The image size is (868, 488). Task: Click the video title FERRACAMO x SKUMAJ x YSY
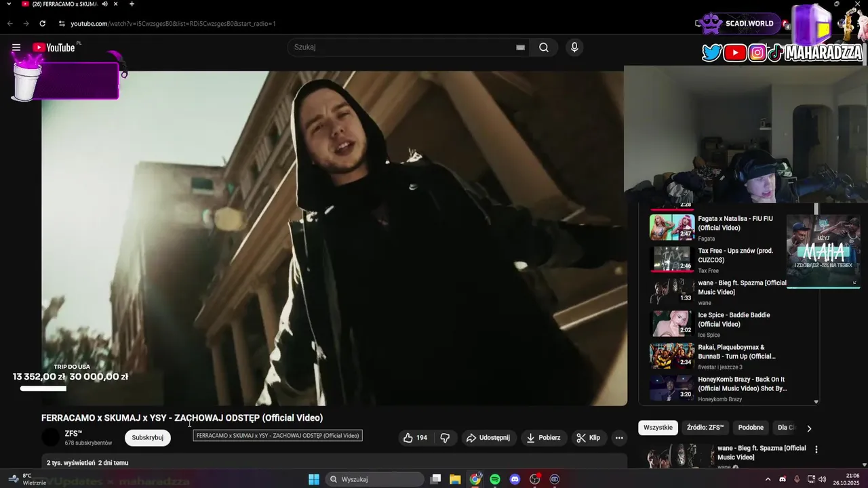click(182, 418)
